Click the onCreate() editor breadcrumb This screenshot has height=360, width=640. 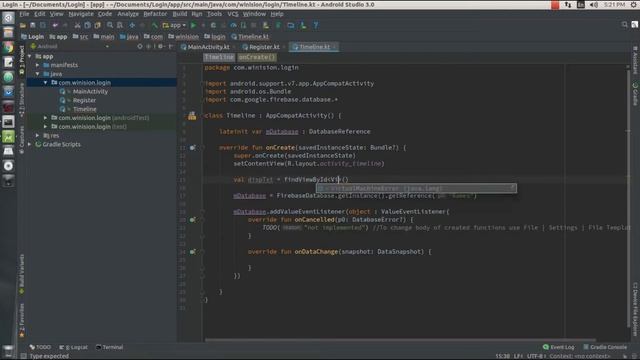coord(257,58)
